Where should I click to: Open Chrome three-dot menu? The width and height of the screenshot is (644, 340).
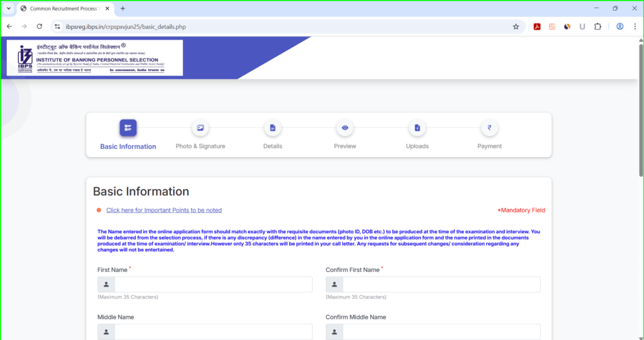click(x=635, y=26)
